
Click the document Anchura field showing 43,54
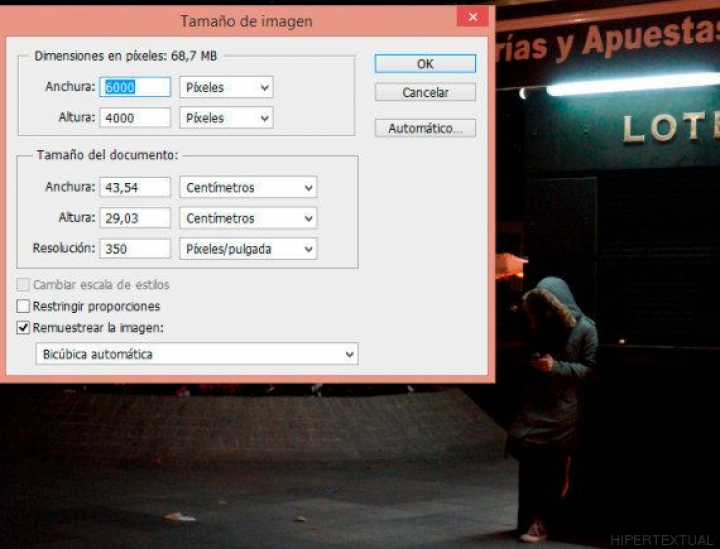(135, 187)
